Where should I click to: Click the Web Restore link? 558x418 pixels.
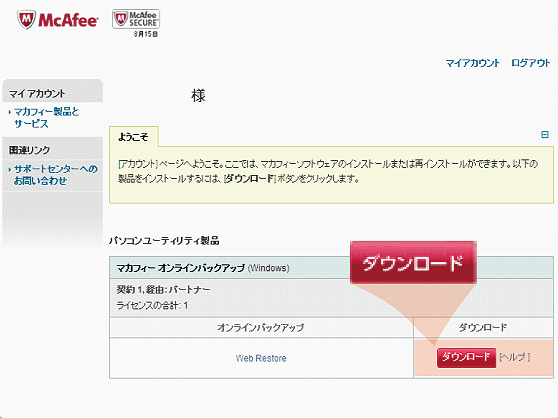click(x=261, y=358)
